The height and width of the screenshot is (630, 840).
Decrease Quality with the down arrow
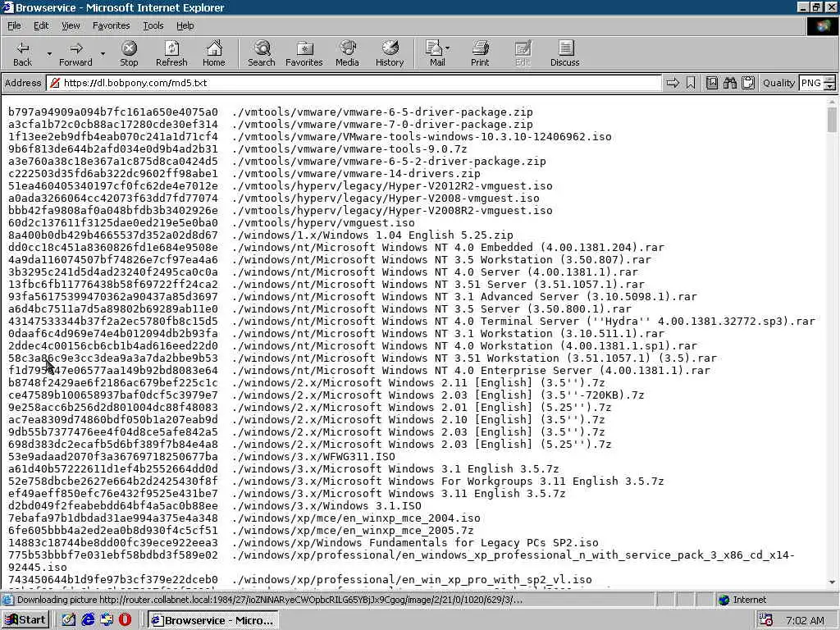(x=830, y=87)
